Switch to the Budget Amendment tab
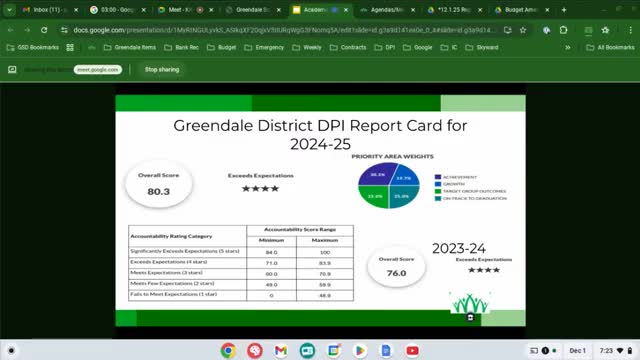Image resolution: width=640 pixels, height=360 pixels. 516,10
